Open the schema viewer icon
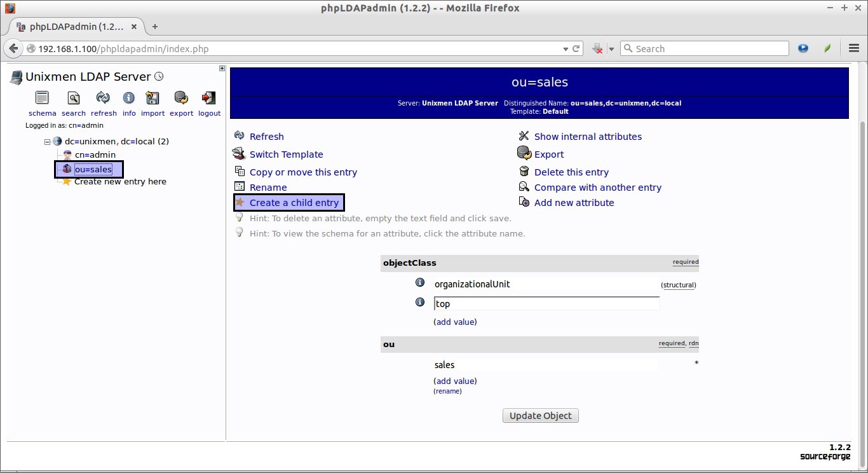This screenshot has width=868, height=473. [x=42, y=98]
